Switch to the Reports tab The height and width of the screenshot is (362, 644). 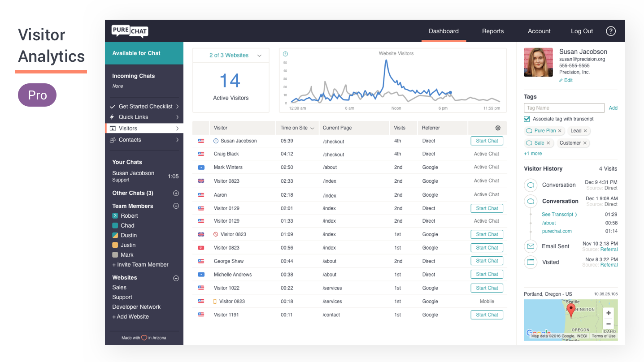point(492,31)
